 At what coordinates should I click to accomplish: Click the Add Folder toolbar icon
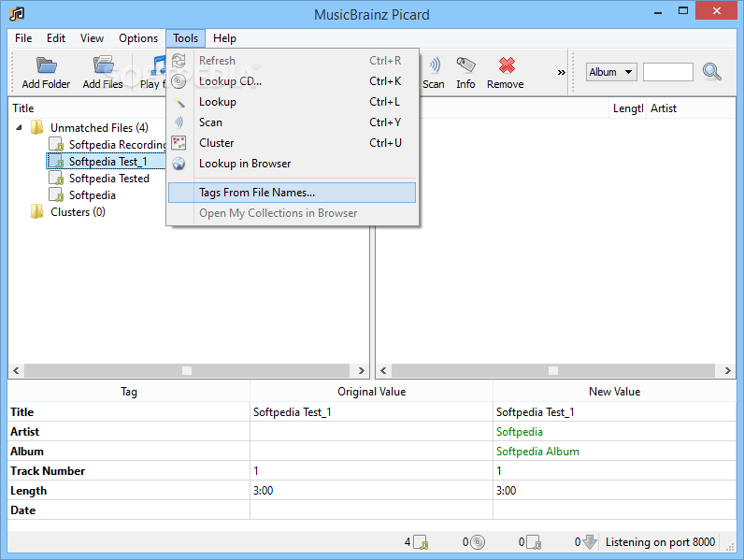click(x=47, y=65)
